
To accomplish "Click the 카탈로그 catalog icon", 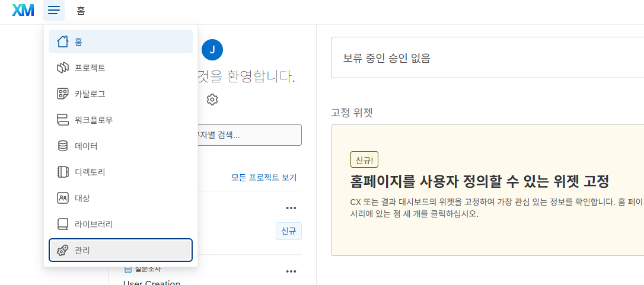I will pos(62,94).
